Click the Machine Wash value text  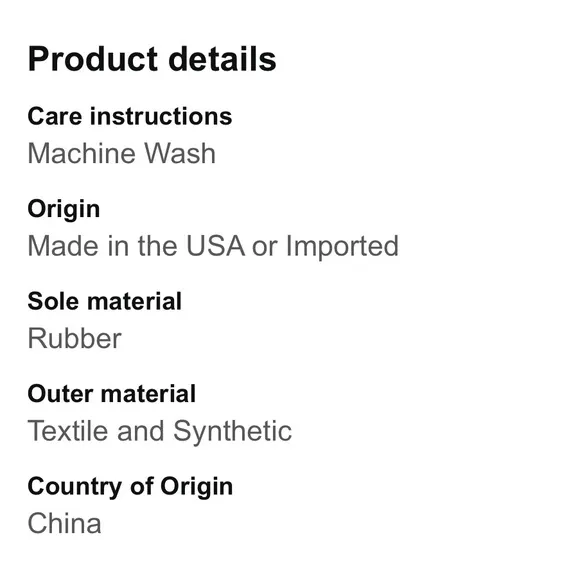[x=122, y=153]
